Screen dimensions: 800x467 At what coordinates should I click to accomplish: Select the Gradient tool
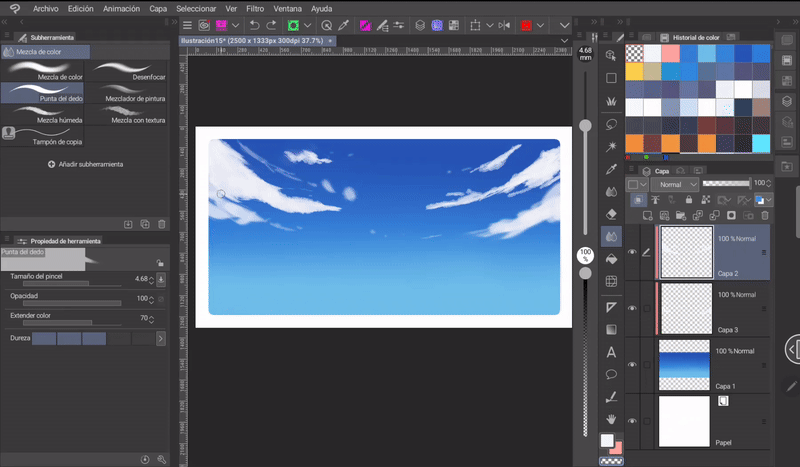611,330
